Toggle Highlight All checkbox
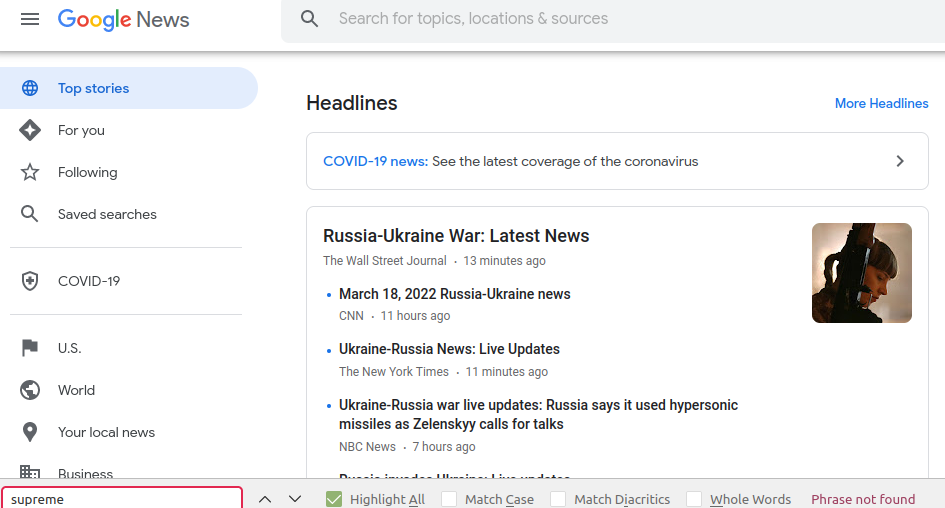This screenshot has height=508, width=945. point(334,499)
